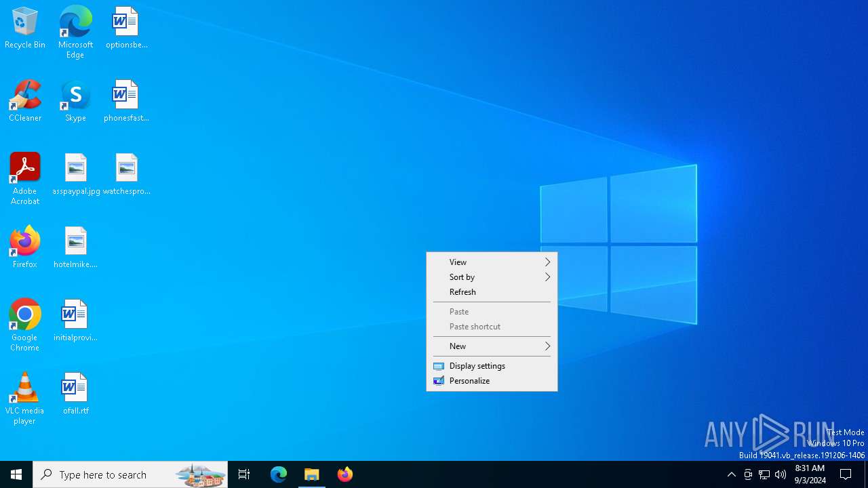Screen dimensions: 868x488
Task: Select the Firefox desktop shortcut
Action: 25,248
